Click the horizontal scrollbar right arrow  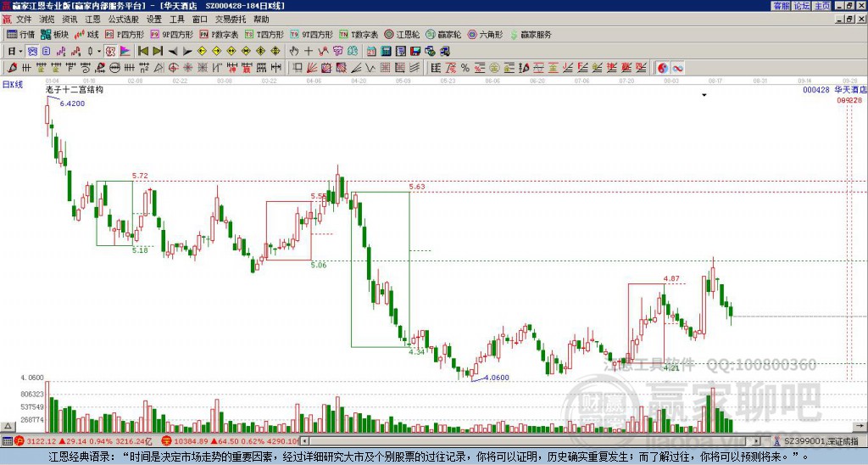click(757, 442)
